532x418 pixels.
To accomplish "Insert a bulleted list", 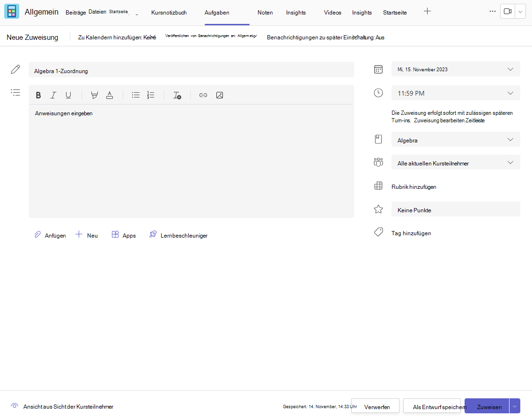I will coord(136,95).
